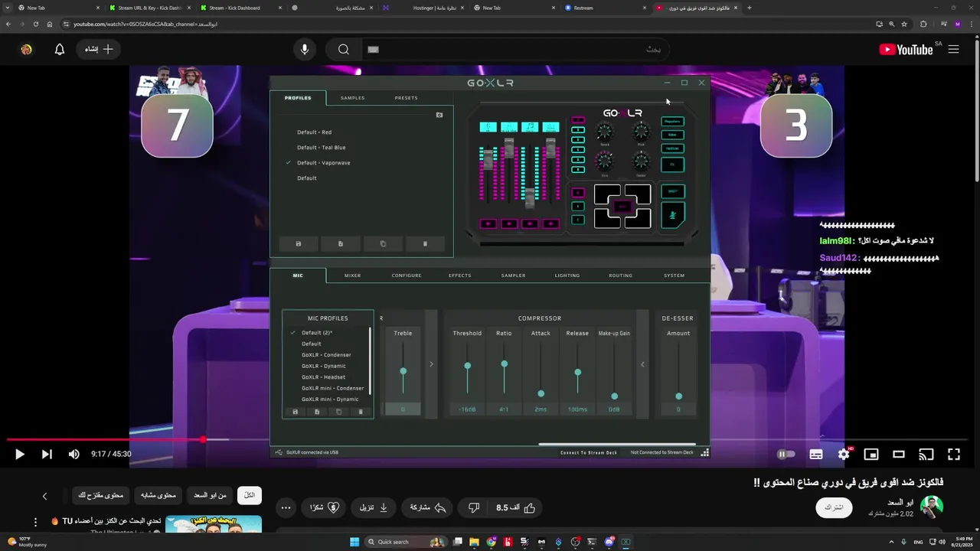Image resolution: width=980 pixels, height=551 pixels.
Task: Open the ابو السعد channel avatar
Action: coord(931,507)
